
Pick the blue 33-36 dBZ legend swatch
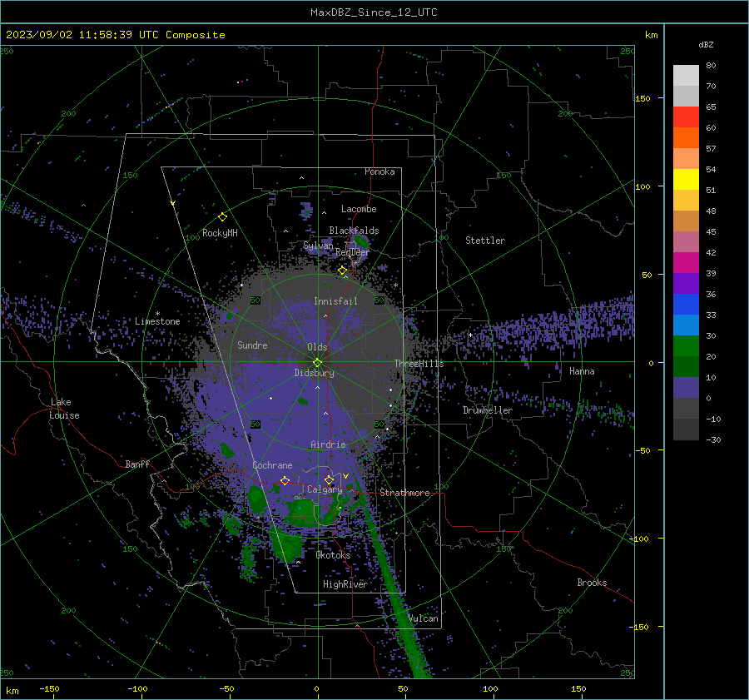(x=686, y=305)
